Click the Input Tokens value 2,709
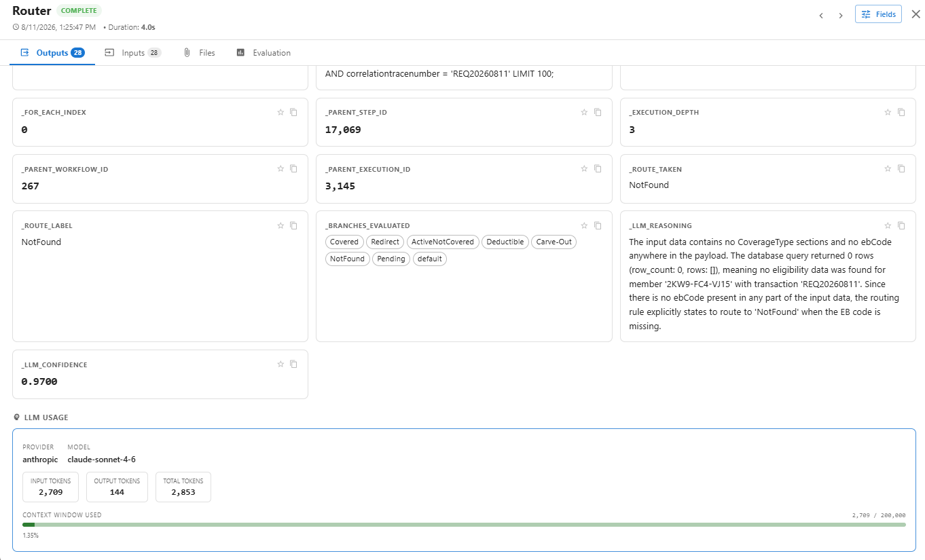 (x=51, y=492)
